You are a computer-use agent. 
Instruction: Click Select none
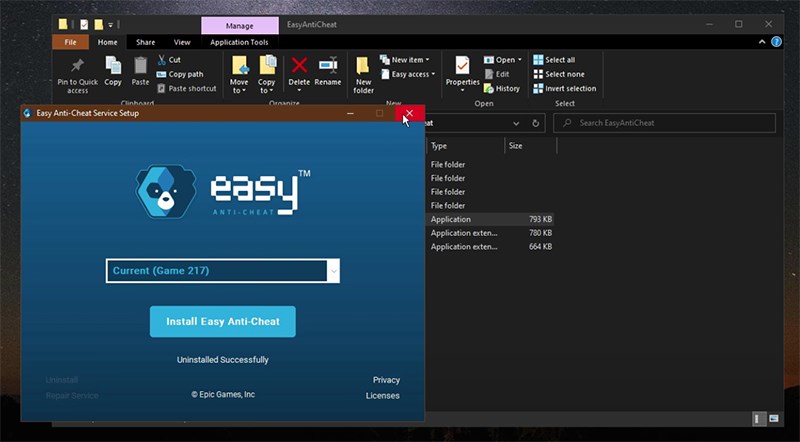[559, 74]
